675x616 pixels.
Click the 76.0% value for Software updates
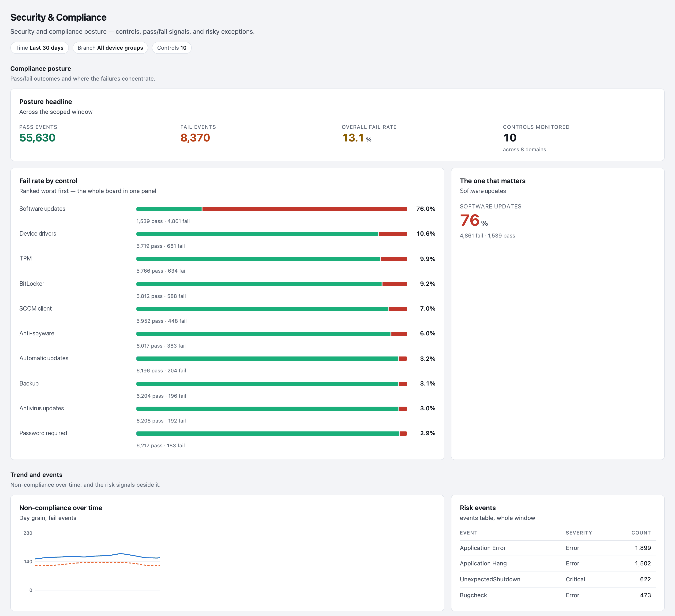(426, 209)
